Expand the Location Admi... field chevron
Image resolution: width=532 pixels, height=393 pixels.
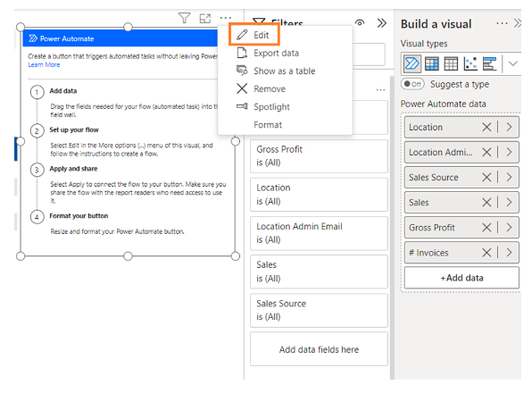tap(509, 153)
